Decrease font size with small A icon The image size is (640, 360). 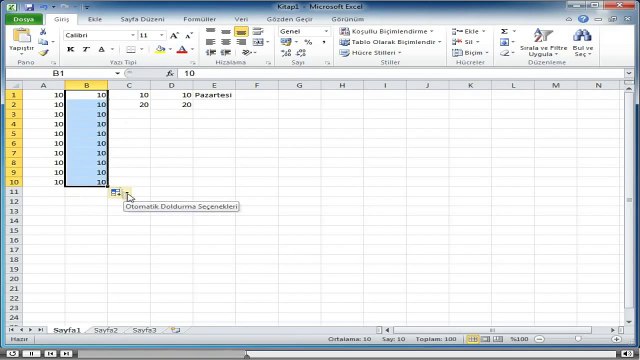click(x=189, y=36)
